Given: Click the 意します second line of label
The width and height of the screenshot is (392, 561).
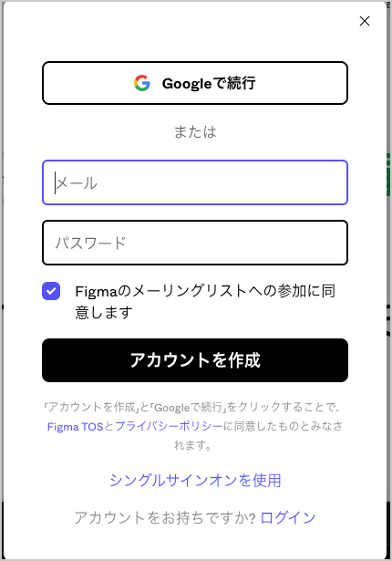Looking at the screenshot, I should pyautogui.click(x=104, y=312).
